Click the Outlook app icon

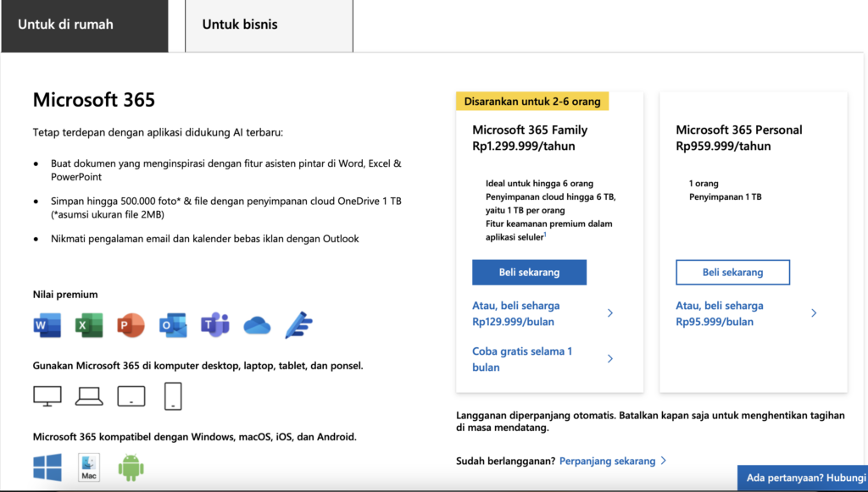tap(173, 324)
